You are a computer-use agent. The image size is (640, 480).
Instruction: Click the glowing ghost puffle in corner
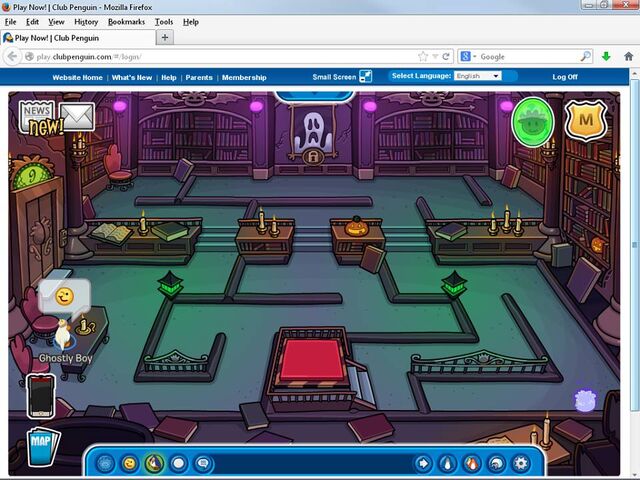tap(585, 400)
